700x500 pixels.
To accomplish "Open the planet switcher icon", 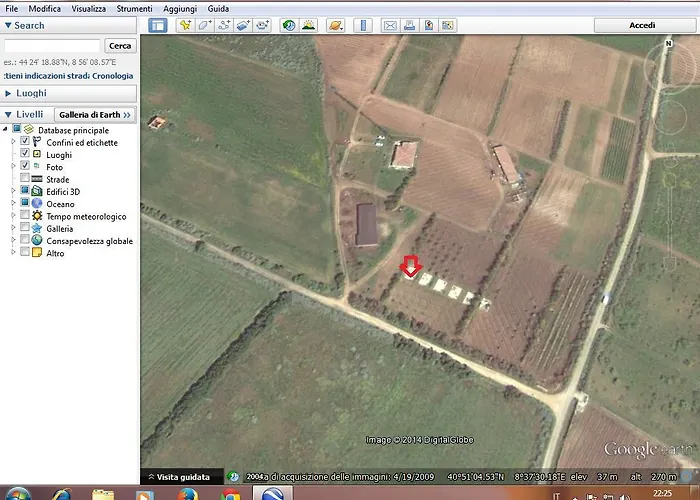I will (x=335, y=25).
